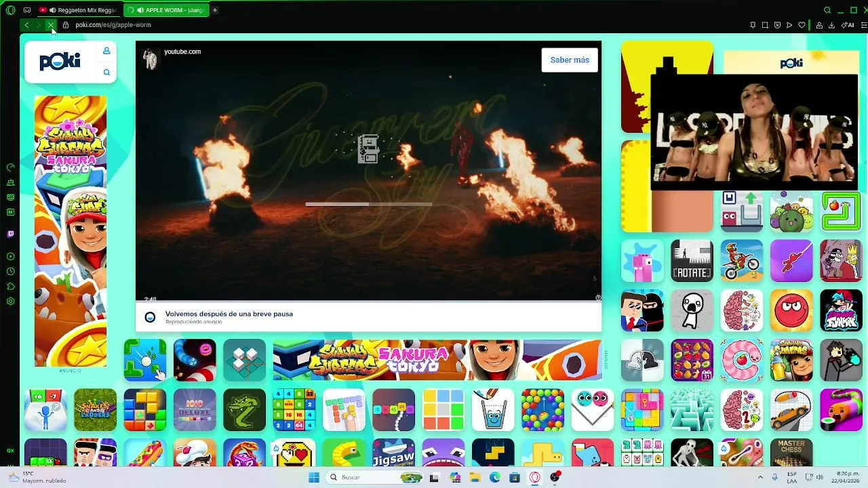Viewport: 868px width, 488px height.
Task: Stop the page from loading
Action: [51, 25]
